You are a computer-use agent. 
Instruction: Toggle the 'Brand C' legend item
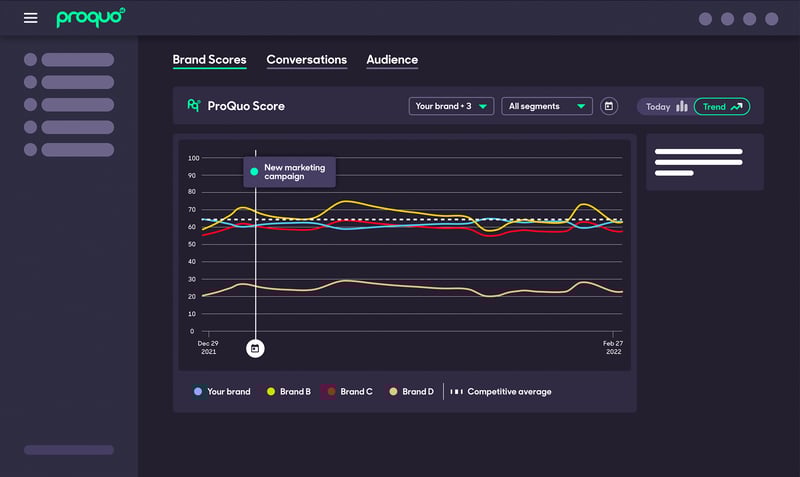pos(350,391)
